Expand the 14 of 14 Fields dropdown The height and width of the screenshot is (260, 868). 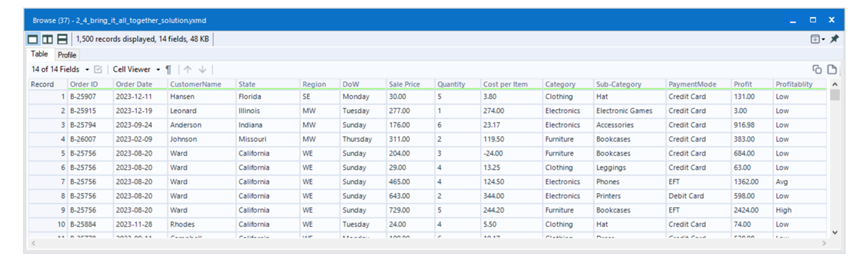[x=60, y=69]
